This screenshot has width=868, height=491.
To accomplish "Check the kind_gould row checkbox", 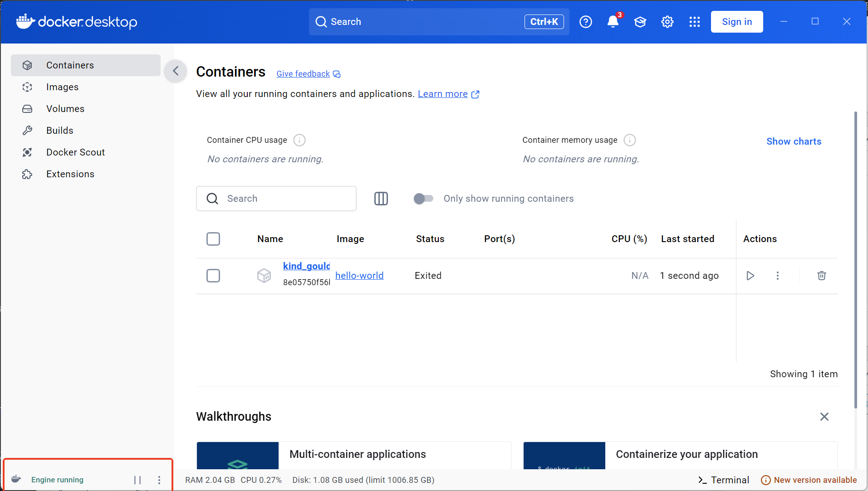I will click(213, 276).
